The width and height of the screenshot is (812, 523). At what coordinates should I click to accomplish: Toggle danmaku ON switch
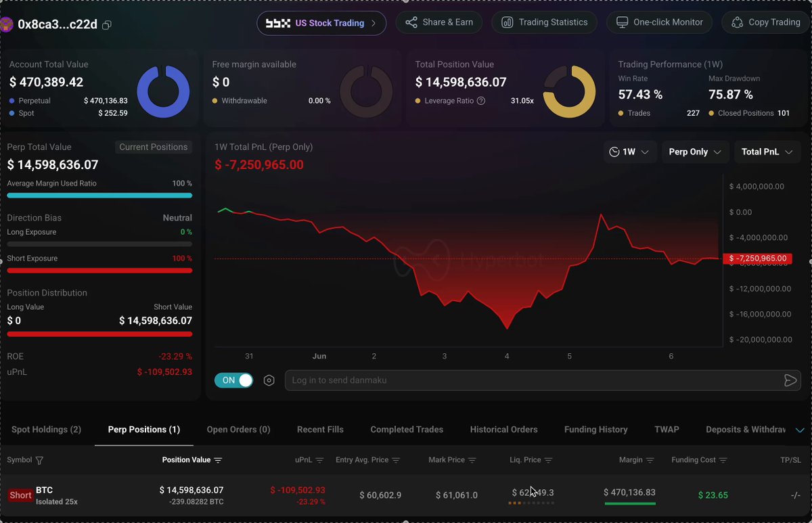tap(233, 380)
